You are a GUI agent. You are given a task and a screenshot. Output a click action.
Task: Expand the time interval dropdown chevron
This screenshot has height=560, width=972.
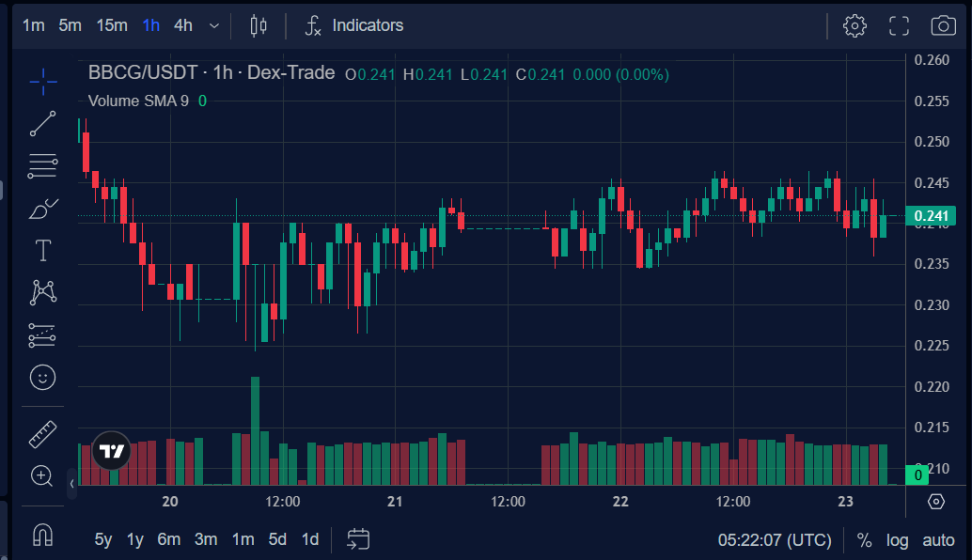coord(214,26)
